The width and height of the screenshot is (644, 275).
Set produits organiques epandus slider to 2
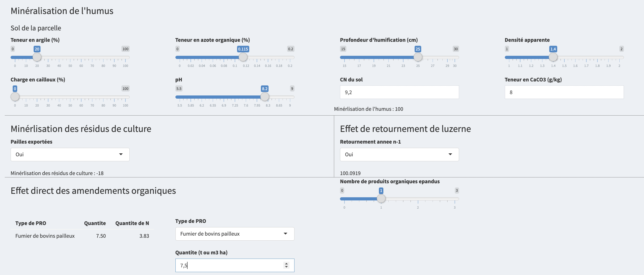click(x=418, y=199)
